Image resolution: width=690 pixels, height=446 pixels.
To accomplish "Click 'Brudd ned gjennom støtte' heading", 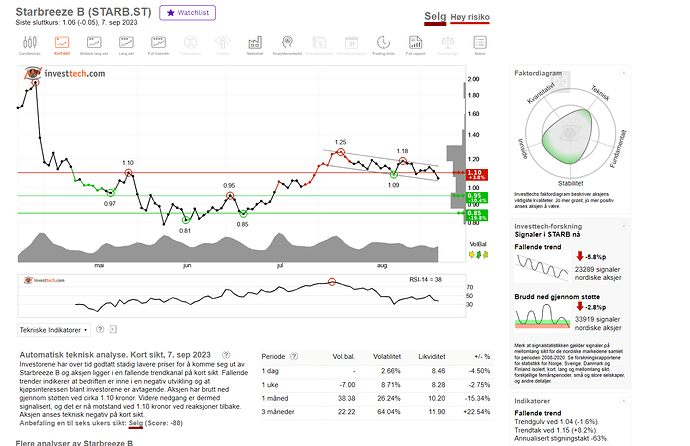I will pyautogui.click(x=557, y=297).
